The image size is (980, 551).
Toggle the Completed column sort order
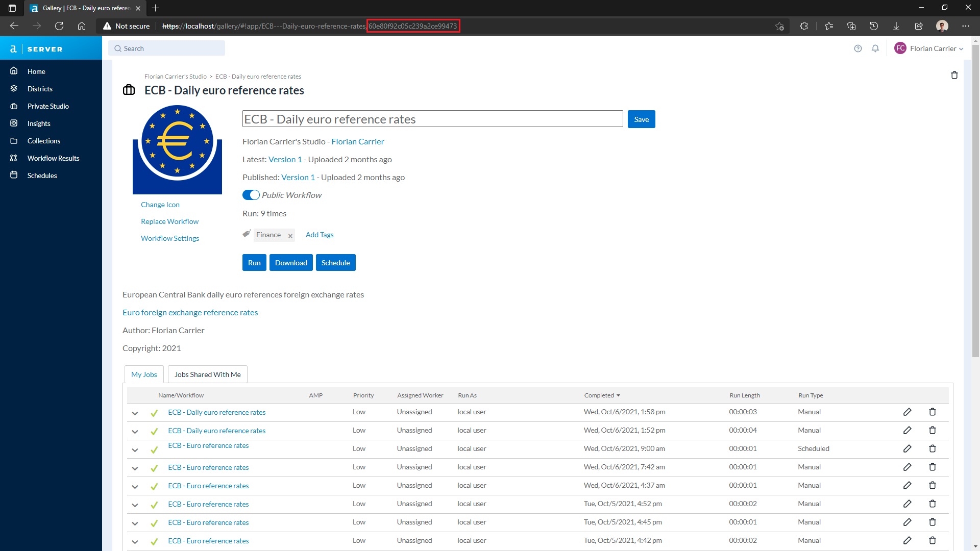coord(602,395)
